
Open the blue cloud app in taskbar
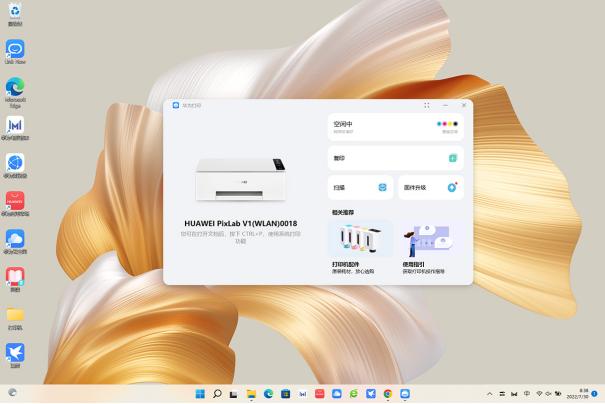pyautogui.click(x=336, y=394)
